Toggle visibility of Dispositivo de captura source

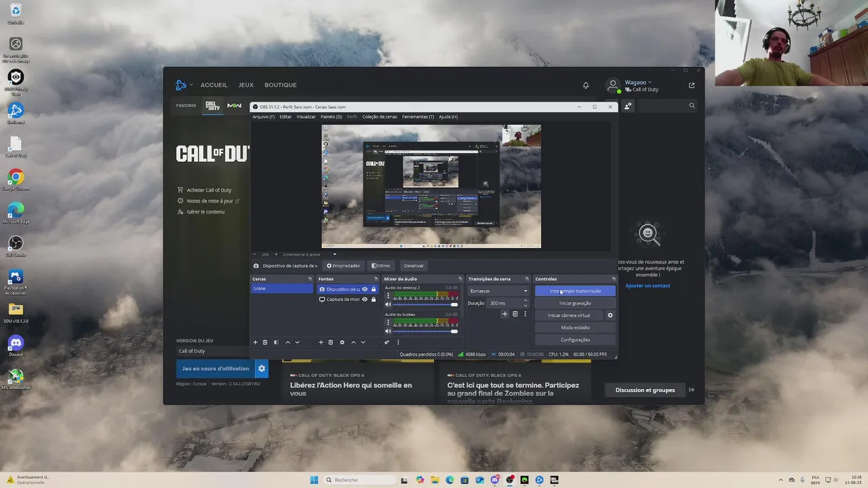pyautogui.click(x=365, y=289)
